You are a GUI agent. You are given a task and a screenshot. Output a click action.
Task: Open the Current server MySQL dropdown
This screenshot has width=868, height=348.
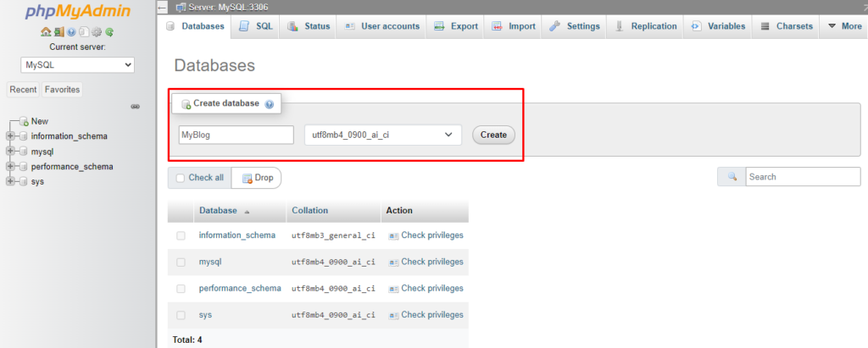tap(77, 64)
